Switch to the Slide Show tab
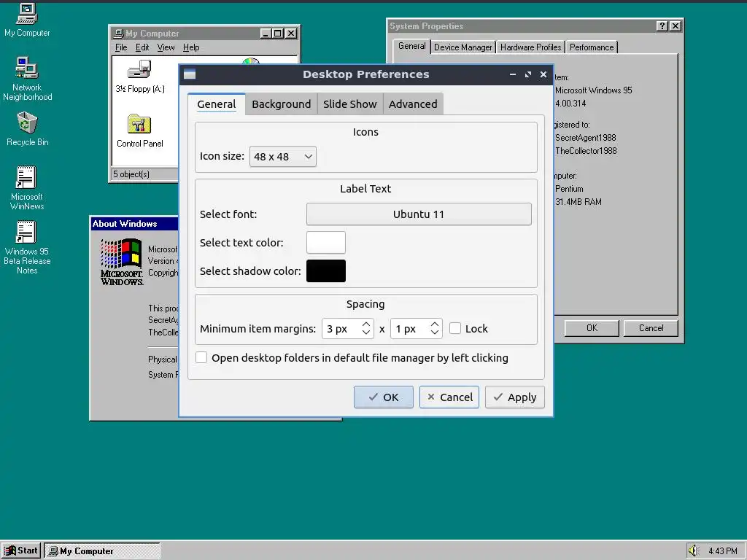Viewport: 747px width, 560px height. pos(349,104)
